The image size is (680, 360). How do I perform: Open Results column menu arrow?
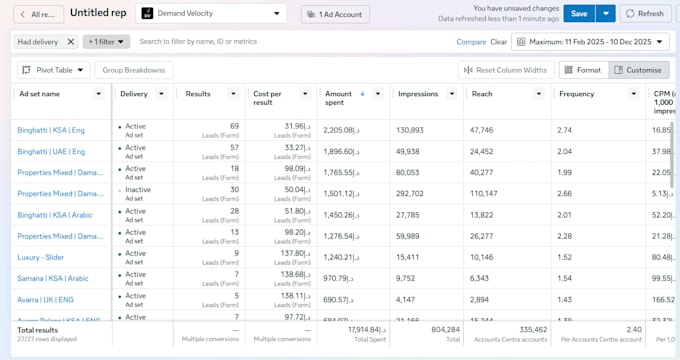[233, 94]
